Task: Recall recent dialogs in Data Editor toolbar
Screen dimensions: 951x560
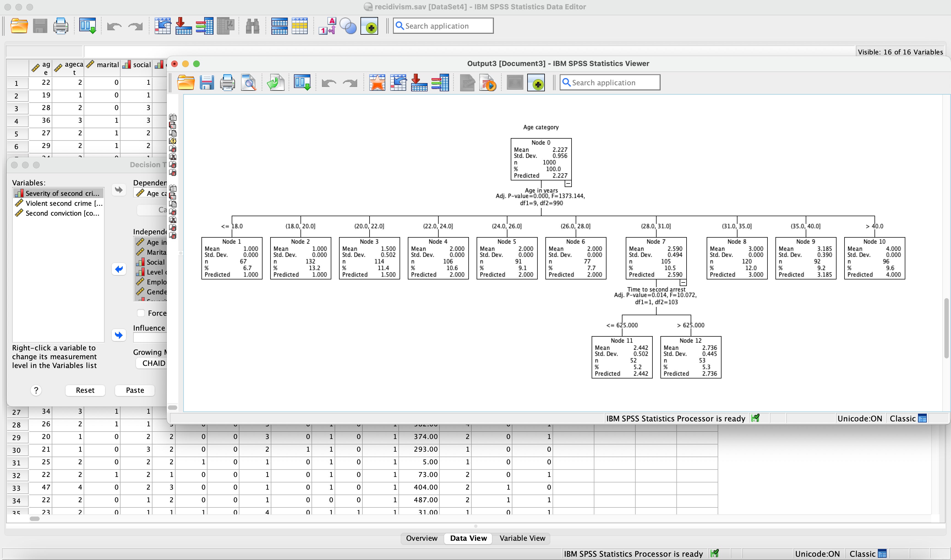Action: pos(88,26)
